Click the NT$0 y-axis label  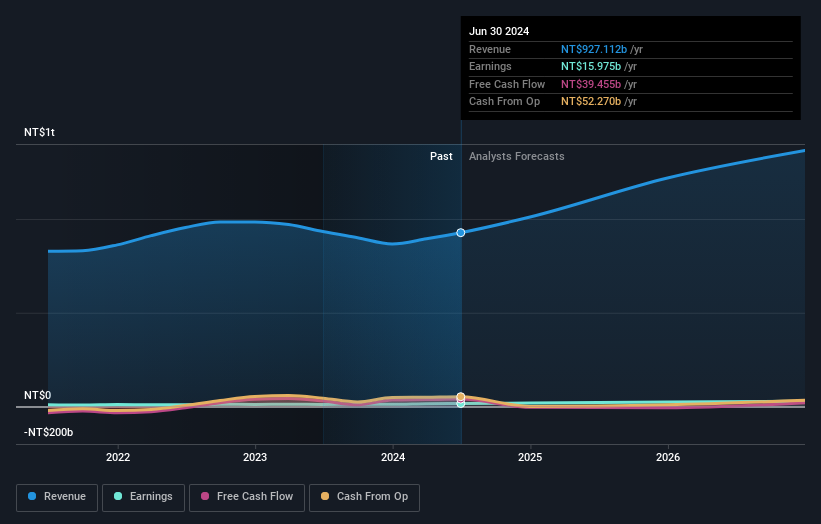[38, 395]
